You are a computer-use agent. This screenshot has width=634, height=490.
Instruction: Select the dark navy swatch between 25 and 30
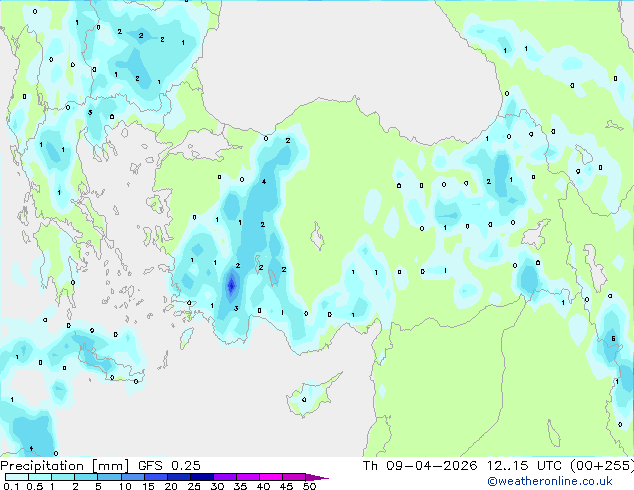(x=201, y=477)
